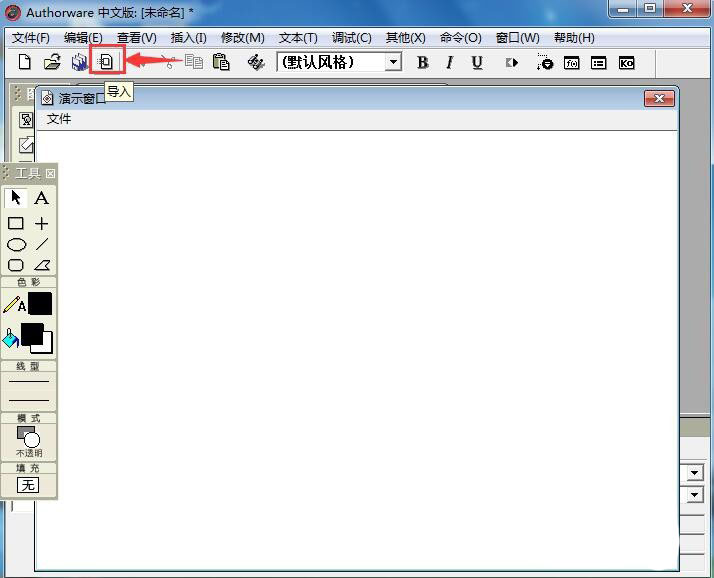Pick the Polygon drawing tool
The width and height of the screenshot is (714, 578).
tap(42, 265)
